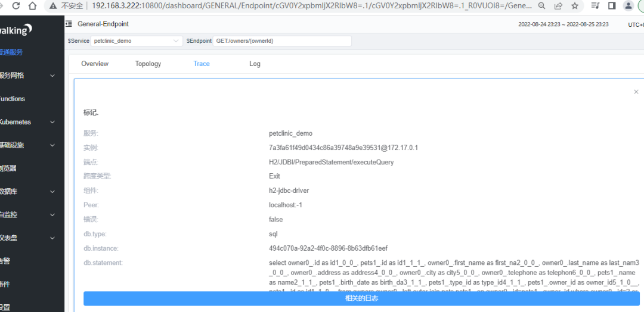
Task: Click the 相关的日志 button
Action: 361,298
